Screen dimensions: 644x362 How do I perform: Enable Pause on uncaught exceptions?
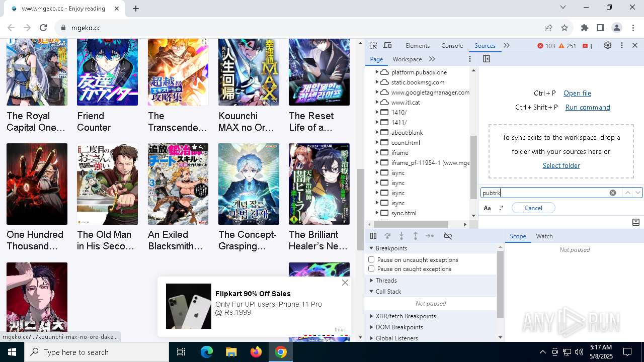[371, 259]
